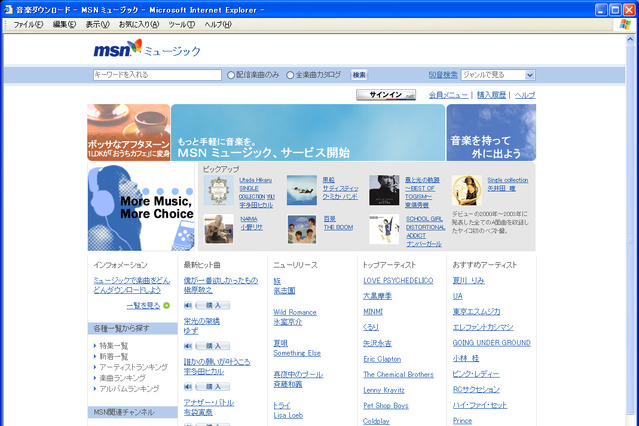The width and height of the screenshot is (639, 426).
Task: Open the 50音検索 link
Action: 443,75
